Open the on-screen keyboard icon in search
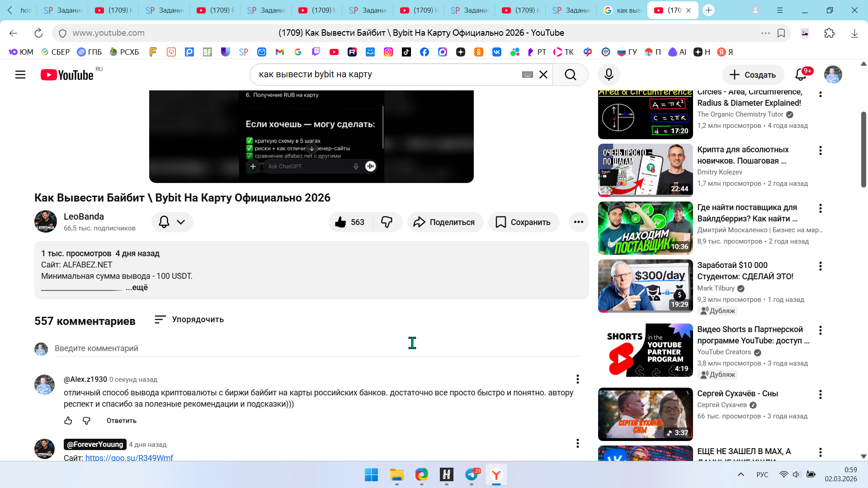 (527, 75)
